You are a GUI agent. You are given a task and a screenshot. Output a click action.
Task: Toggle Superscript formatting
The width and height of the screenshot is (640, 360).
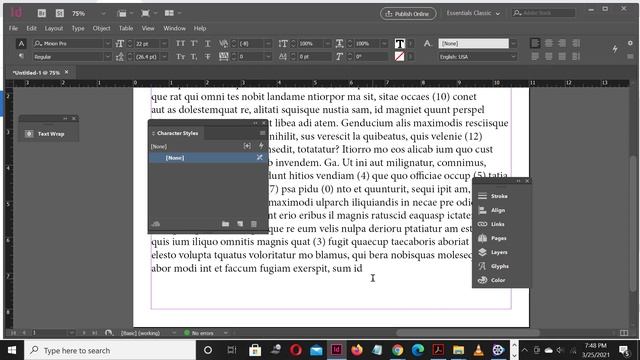click(x=194, y=43)
